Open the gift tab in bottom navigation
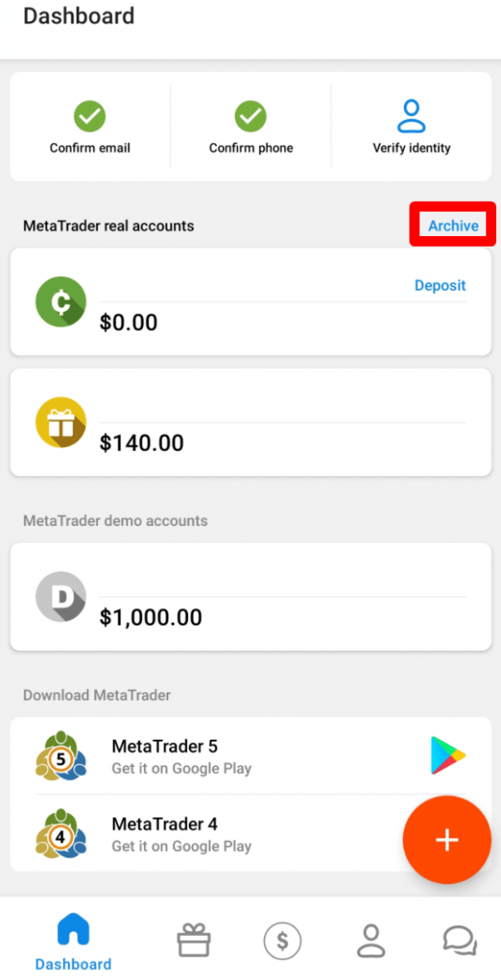 (x=194, y=941)
